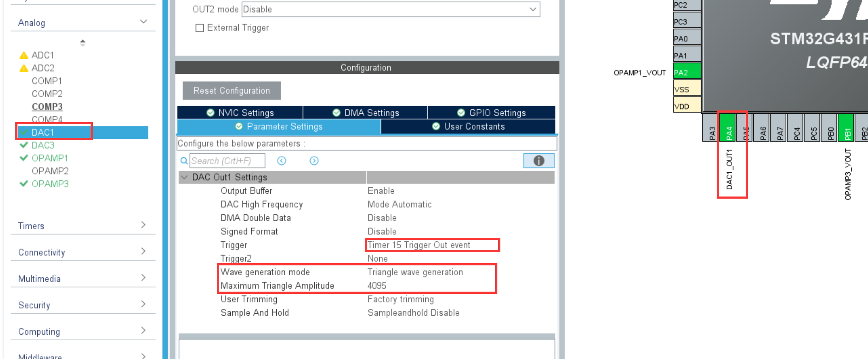868x359 pixels.
Task: Click the Reset Configuration button
Action: point(231,91)
